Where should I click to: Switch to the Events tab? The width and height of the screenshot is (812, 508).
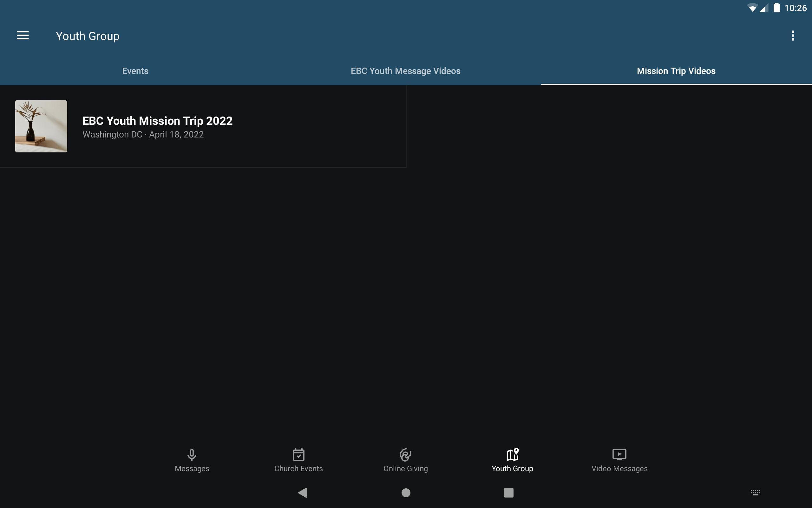coord(135,71)
